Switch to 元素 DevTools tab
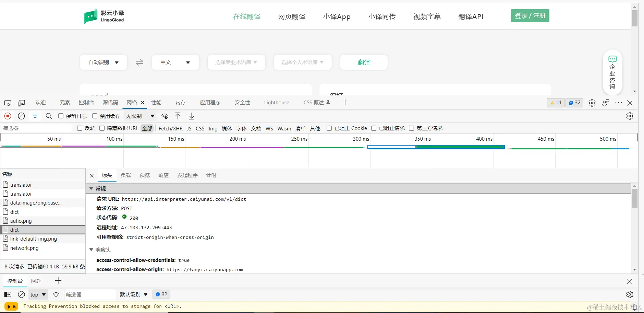 65,103
